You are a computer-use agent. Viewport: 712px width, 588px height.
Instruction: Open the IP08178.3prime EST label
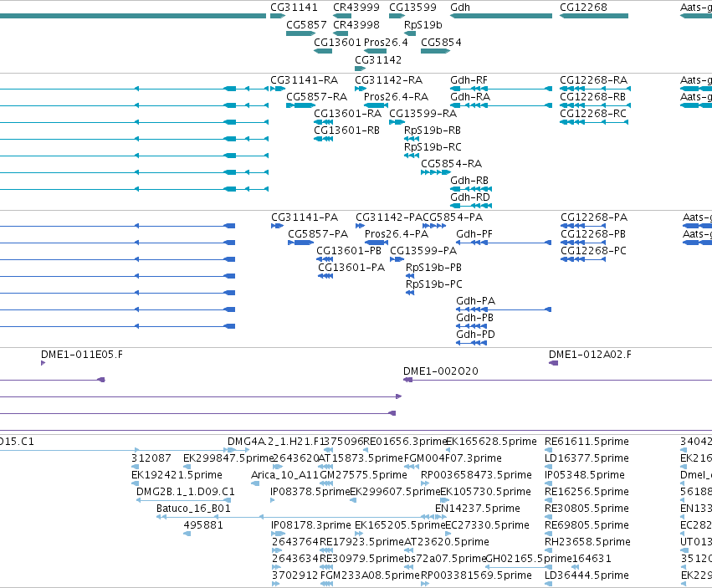pos(311,525)
